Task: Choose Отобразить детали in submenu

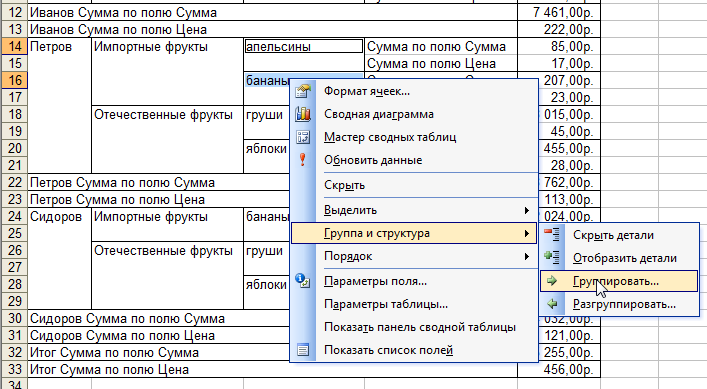Action: pyautogui.click(x=619, y=258)
